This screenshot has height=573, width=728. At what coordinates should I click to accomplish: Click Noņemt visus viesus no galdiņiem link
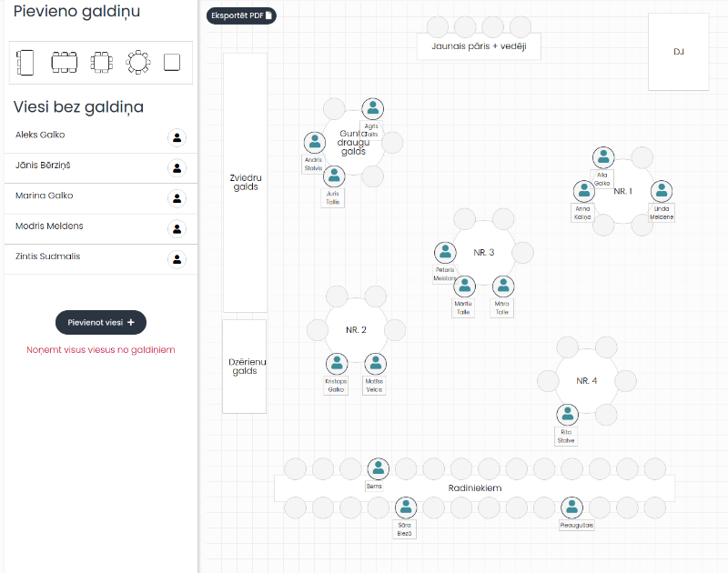[101, 349]
